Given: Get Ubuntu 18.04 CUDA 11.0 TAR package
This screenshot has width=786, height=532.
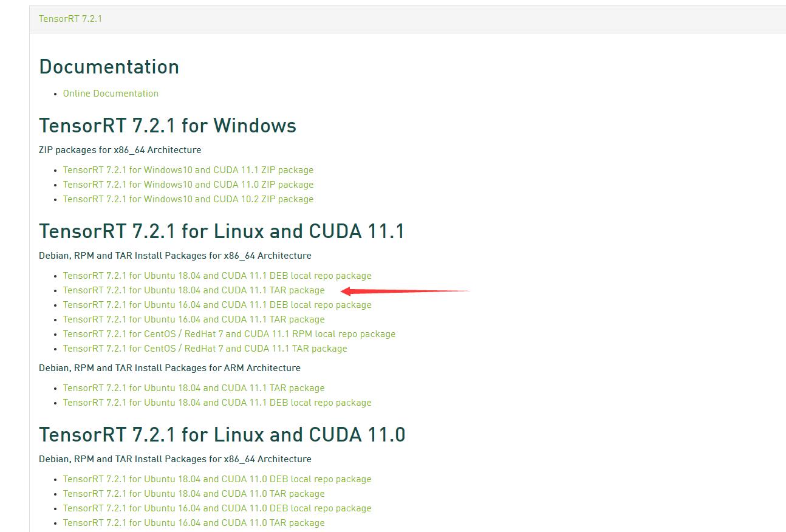Looking at the screenshot, I should pos(194,494).
